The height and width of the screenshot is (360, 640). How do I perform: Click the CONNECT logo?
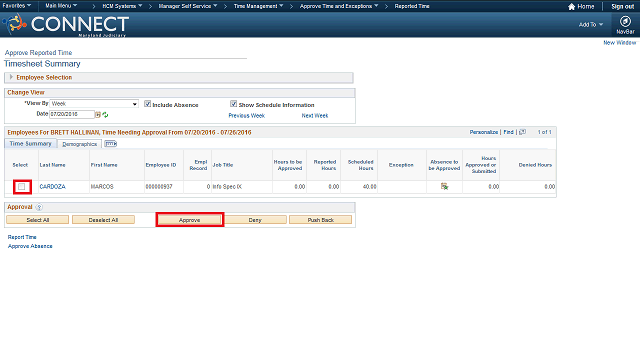coord(67,24)
